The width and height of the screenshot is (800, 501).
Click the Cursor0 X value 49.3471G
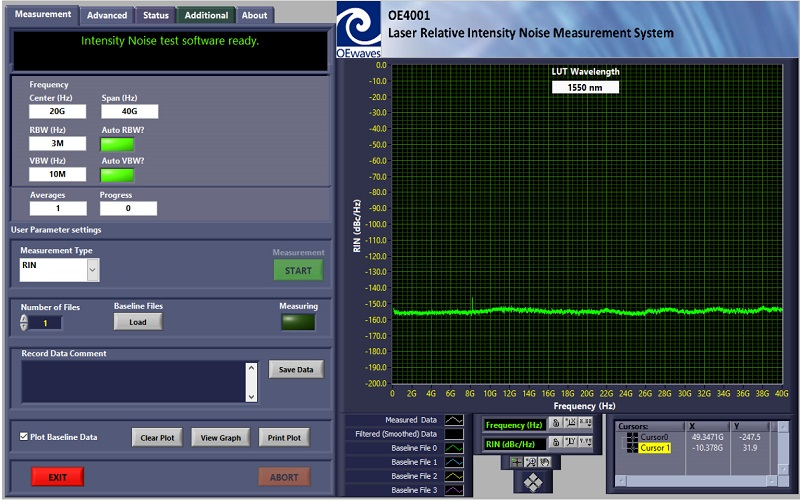point(707,437)
